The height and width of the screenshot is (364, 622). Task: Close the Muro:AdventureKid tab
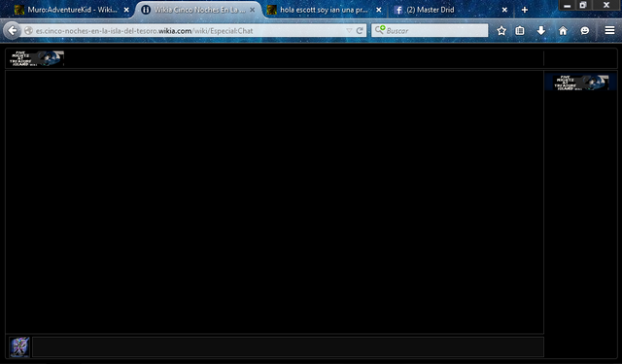(126, 10)
